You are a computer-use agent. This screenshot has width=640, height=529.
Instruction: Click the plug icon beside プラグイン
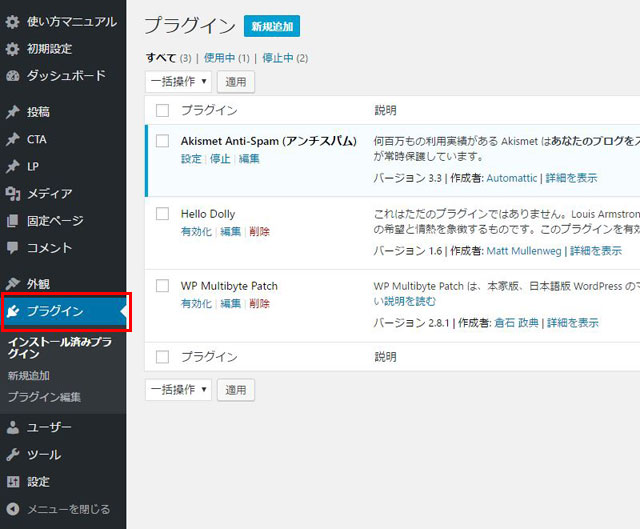13,311
